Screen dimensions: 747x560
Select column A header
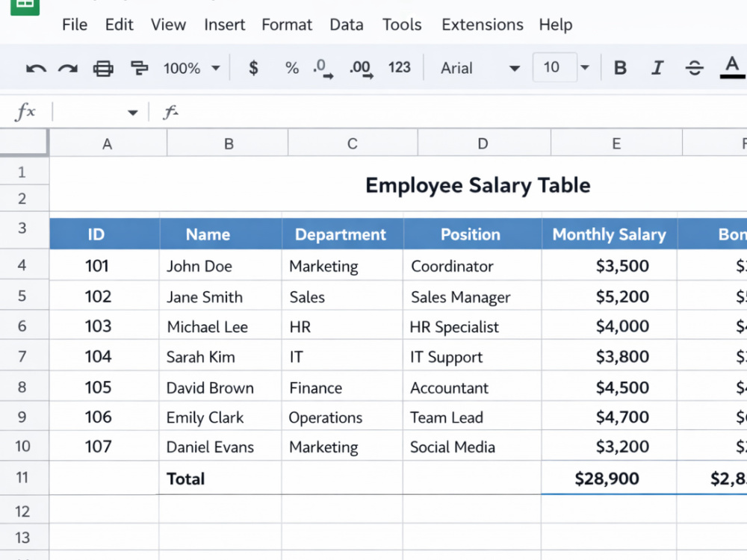tap(108, 143)
